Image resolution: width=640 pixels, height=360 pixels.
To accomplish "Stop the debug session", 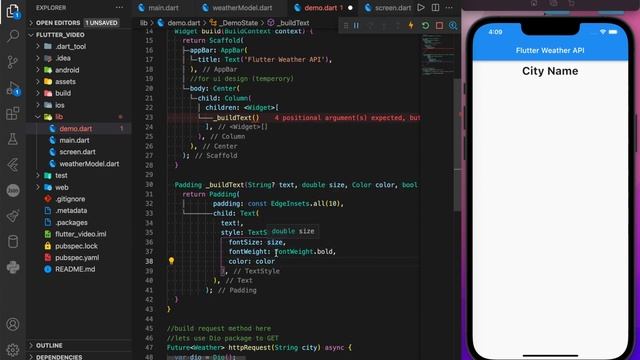I will (x=439, y=25).
